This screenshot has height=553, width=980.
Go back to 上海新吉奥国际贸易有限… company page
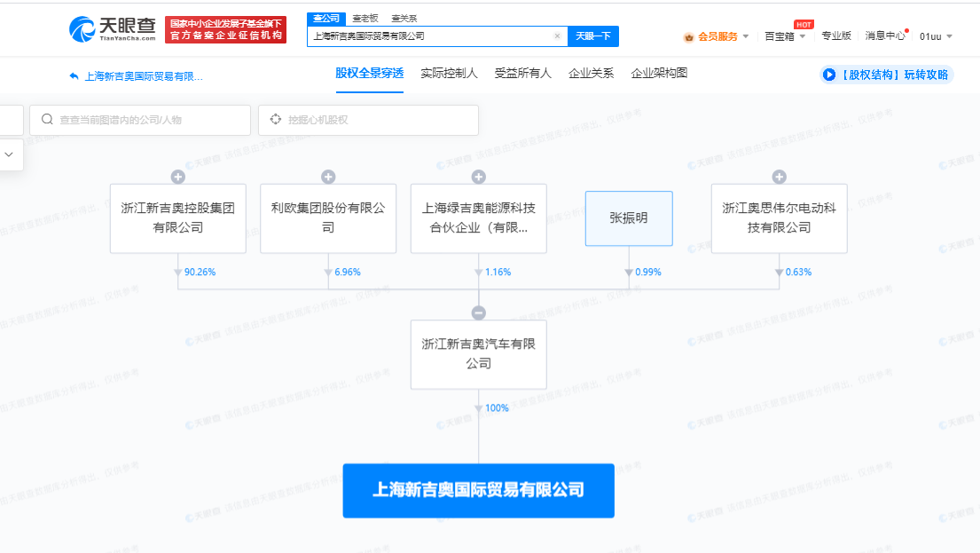(144, 76)
